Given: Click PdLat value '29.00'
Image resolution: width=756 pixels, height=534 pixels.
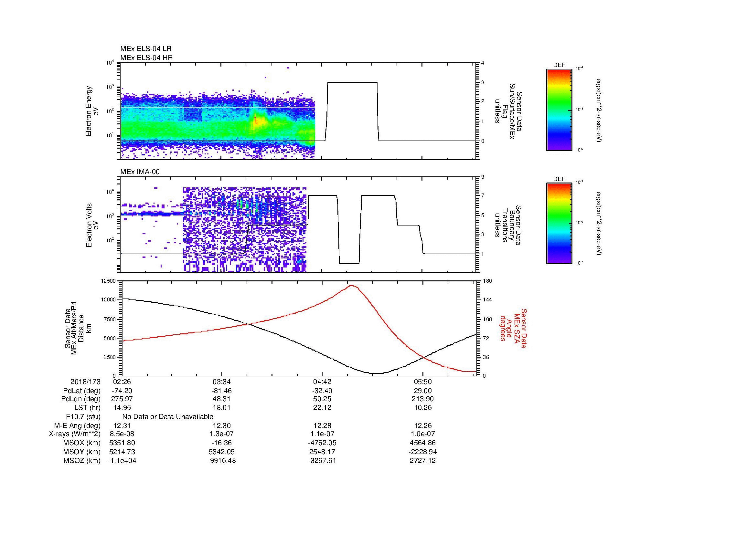Looking at the screenshot, I should (x=423, y=391).
